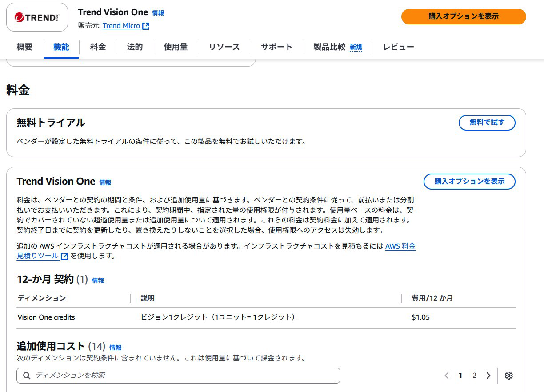Switch to the 概要 tab
544x392 pixels.
coord(24,47)
